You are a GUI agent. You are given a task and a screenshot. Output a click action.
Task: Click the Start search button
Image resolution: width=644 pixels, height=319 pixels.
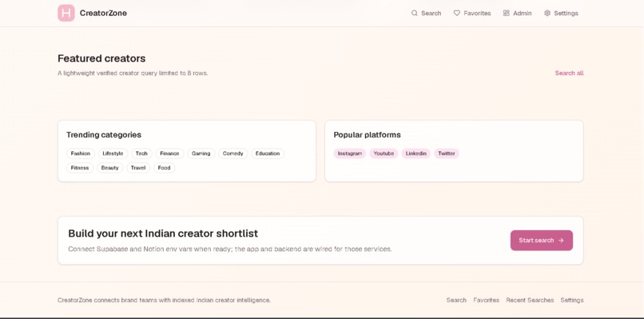point(541,241)
